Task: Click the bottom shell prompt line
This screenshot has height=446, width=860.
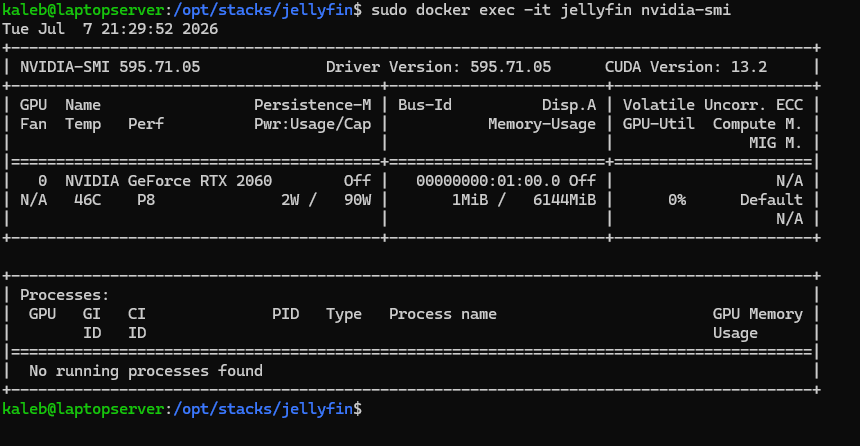Action: pos(182,409)
